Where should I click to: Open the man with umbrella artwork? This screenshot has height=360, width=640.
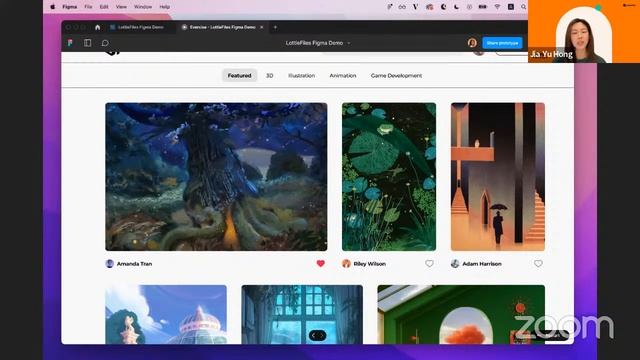click(498, 177)
